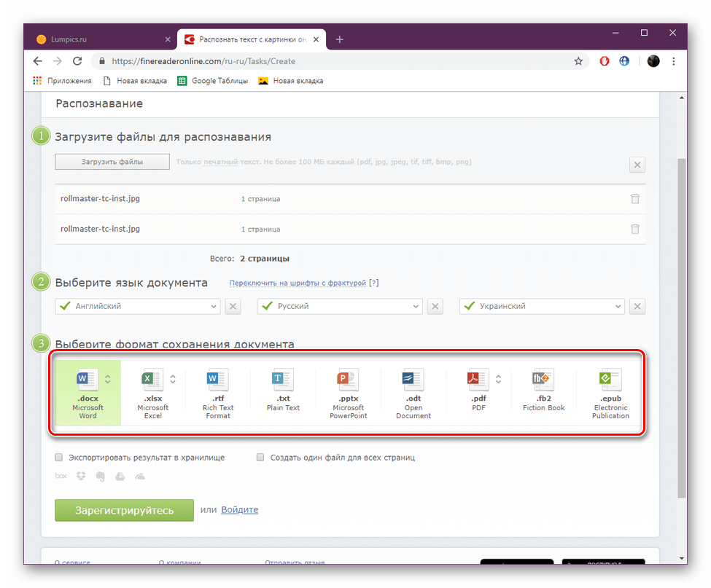This screenshot has width=711, height=588.
Task: Click the first rollmaster-tc-inst.jpg file name
Action: 100,198
